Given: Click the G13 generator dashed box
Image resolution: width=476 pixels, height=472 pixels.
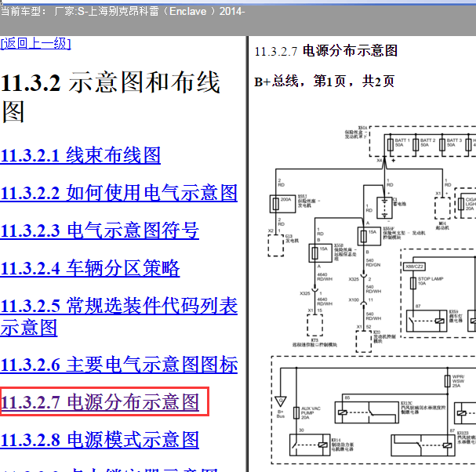Looking at the screenshot, I should [276, 245].
